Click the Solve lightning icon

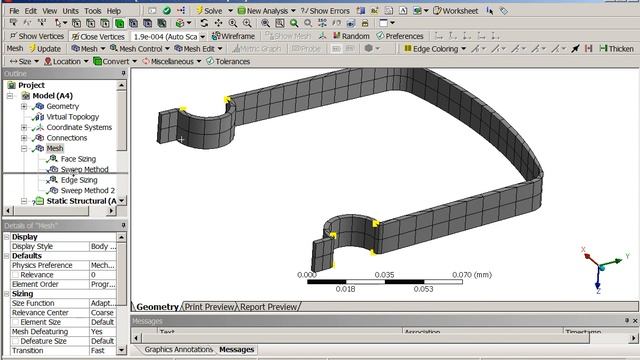click(x=200, y=11)
